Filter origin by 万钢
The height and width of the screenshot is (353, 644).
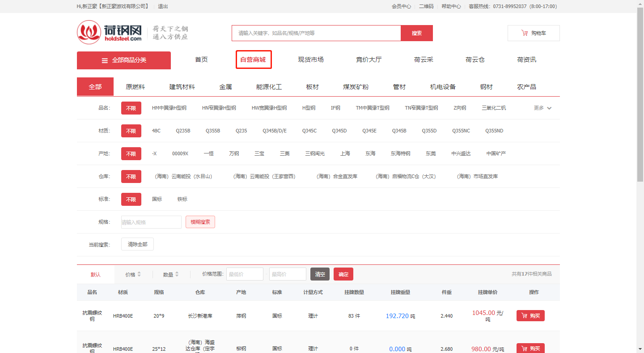tap(234, 153)
